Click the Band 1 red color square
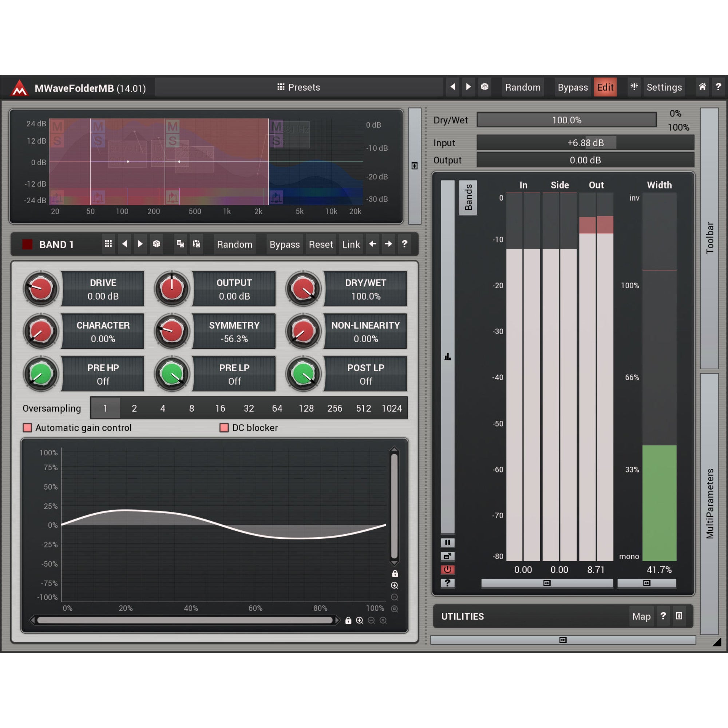The height and width of the screenshot is (728, 728). [x=28, y=244]
